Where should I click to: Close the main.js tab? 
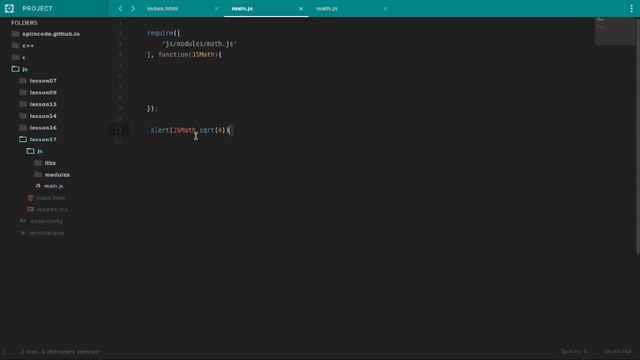301,9
